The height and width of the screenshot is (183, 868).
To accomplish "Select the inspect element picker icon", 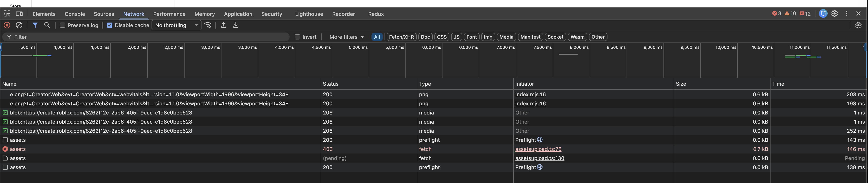I will pyautogui.click(x=7, y=14).
